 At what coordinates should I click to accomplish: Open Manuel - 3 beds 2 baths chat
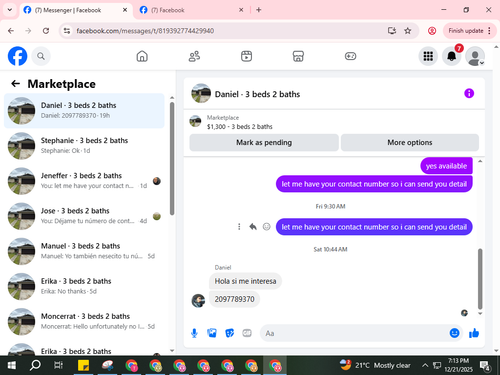tap(84, 251)
